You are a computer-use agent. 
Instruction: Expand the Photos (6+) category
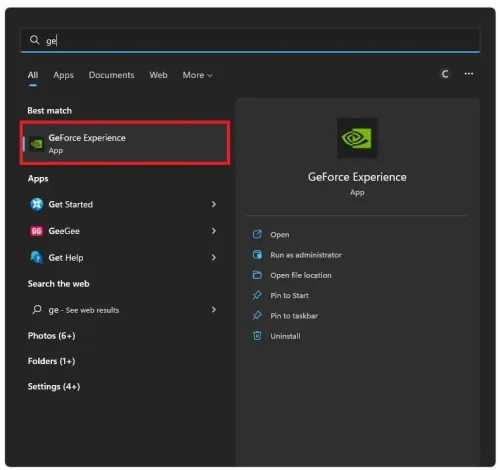52,336
